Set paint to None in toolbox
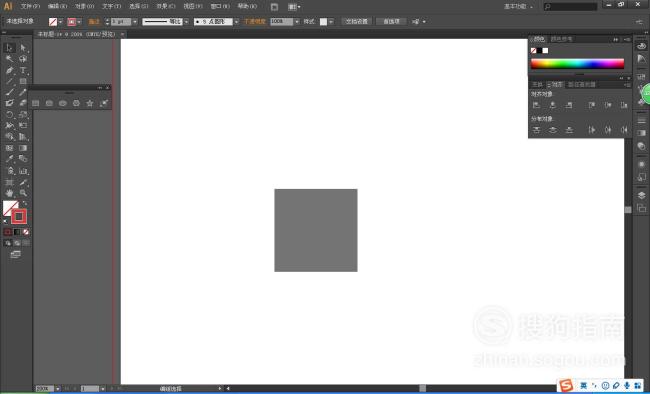The width and height of the screenshot is (650, 394). click(26, 232)
